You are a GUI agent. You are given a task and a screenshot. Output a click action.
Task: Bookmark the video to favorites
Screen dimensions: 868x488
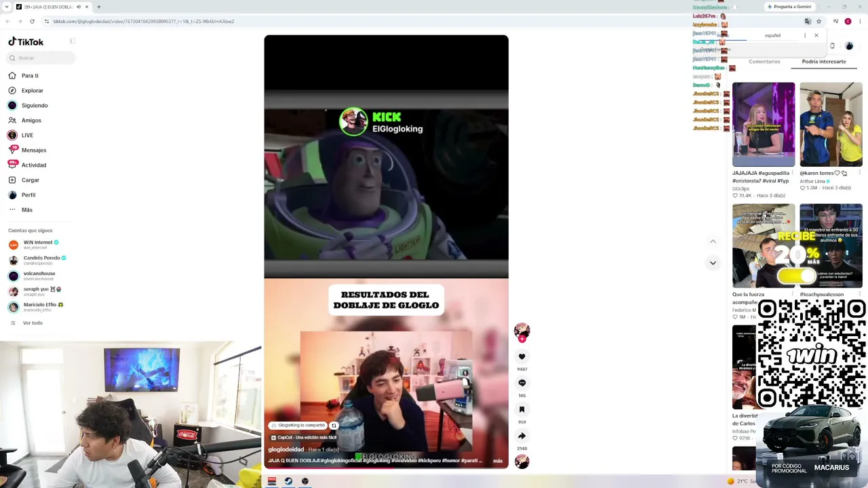pos(521,409)
